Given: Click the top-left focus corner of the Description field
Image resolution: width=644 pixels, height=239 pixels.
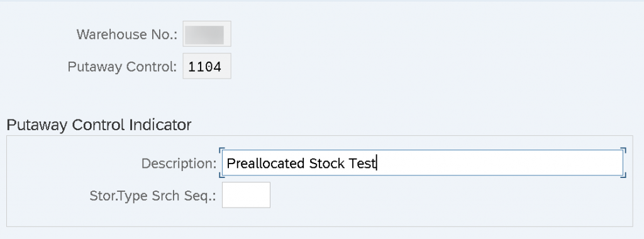Looking at the screenshot, I should click(x=222, y=150).
